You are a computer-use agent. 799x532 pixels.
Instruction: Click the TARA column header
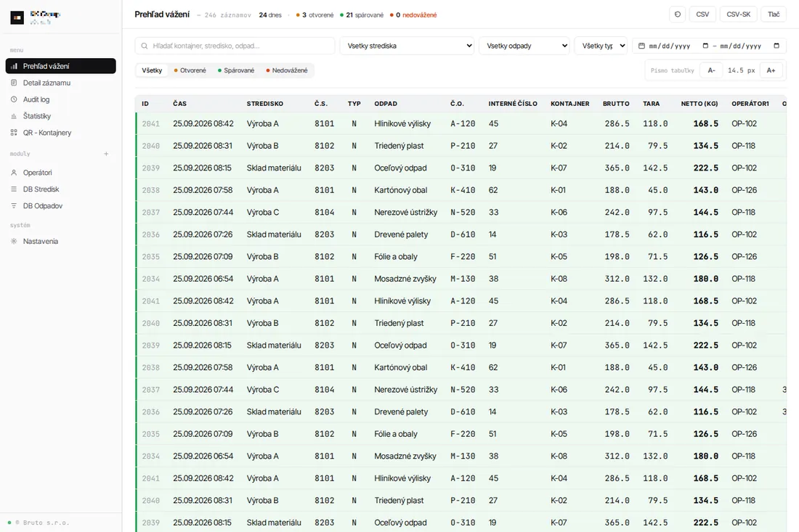[652, 103]
